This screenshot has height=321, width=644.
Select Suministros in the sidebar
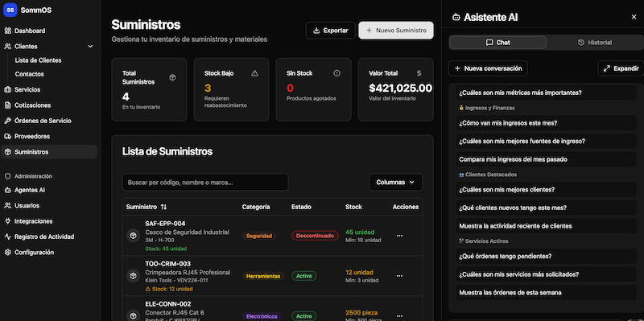(x=49, y=152)
